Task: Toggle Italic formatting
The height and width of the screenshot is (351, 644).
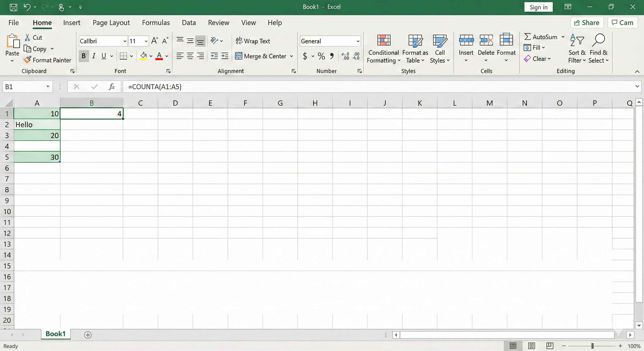Action: pyautogui.click(x=94, y=56)
